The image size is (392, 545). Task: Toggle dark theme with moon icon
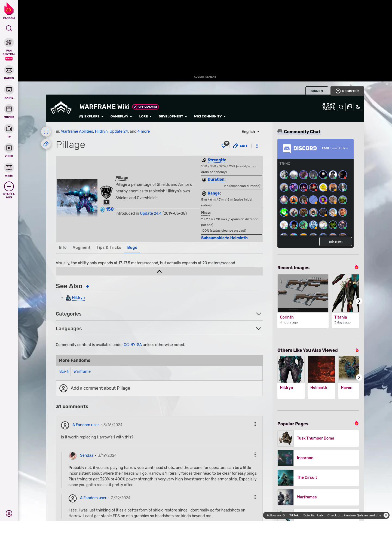[x=358, y=107]
